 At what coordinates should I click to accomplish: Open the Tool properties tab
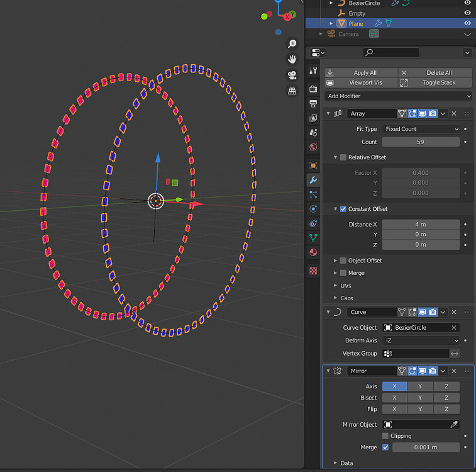[x=313, y=70]
